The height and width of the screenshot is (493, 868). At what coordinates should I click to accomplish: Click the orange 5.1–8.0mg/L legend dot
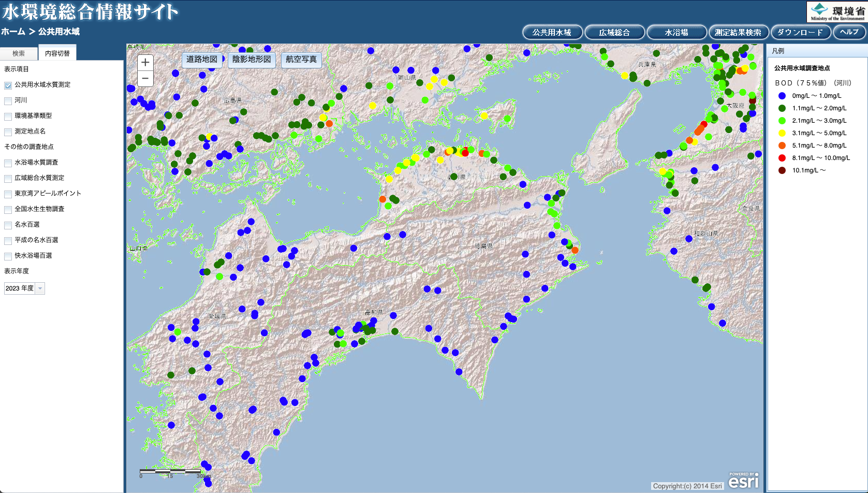tap(782, 146)
